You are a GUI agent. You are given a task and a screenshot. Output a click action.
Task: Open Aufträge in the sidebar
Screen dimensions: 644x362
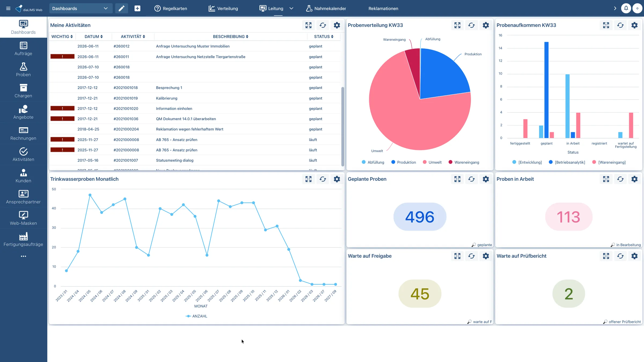(x=23, y=49)
